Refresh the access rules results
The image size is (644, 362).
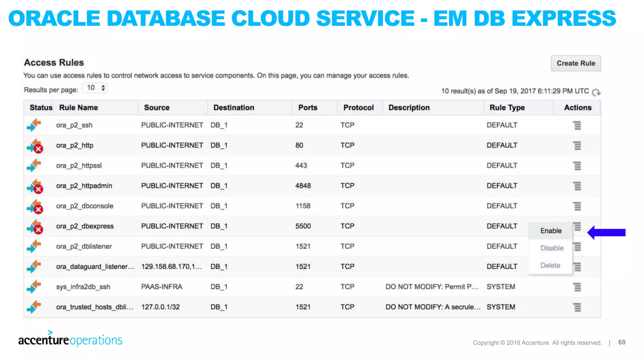point(596,92)
